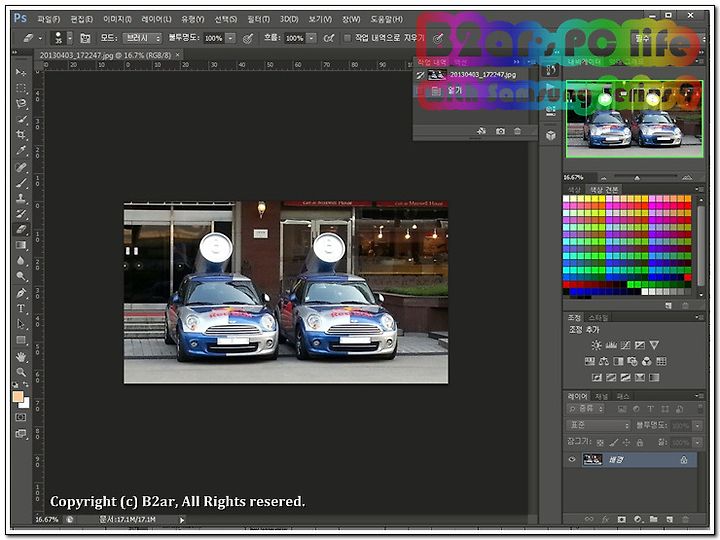
Task: Select the Type tool
Action: [x=21, y=309]
